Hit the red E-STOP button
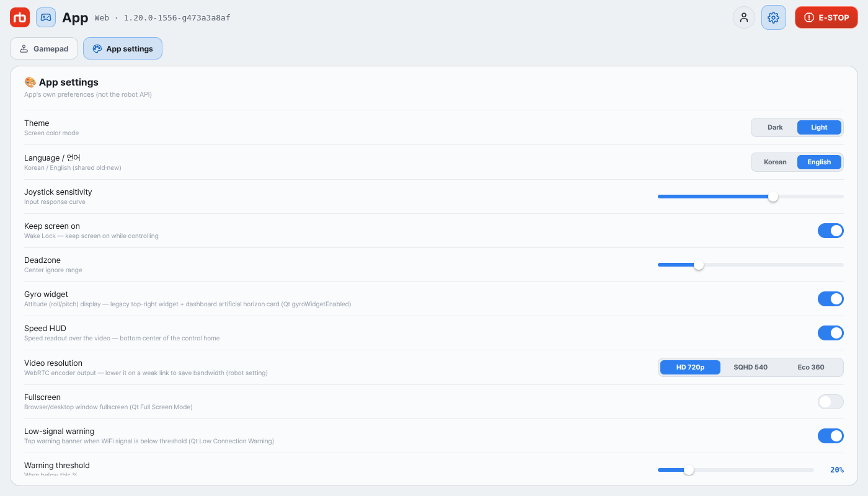Image resolution: width=868 pixels, height=496 pixels. [826, 17]
